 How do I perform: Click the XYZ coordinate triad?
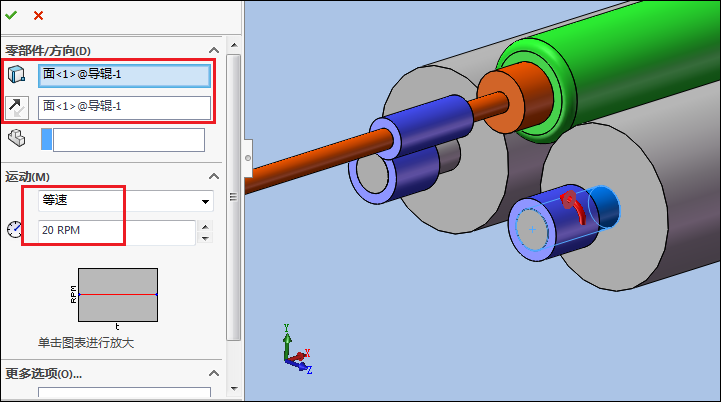pos(296,350)
